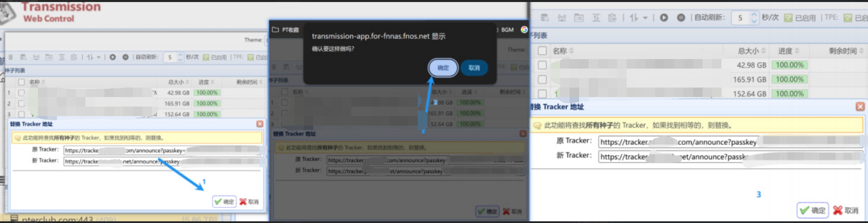868x223 pixels.
Task: Open the PT收藏 bookmark folder in middle screenshot
Action: tap(285, 30)
